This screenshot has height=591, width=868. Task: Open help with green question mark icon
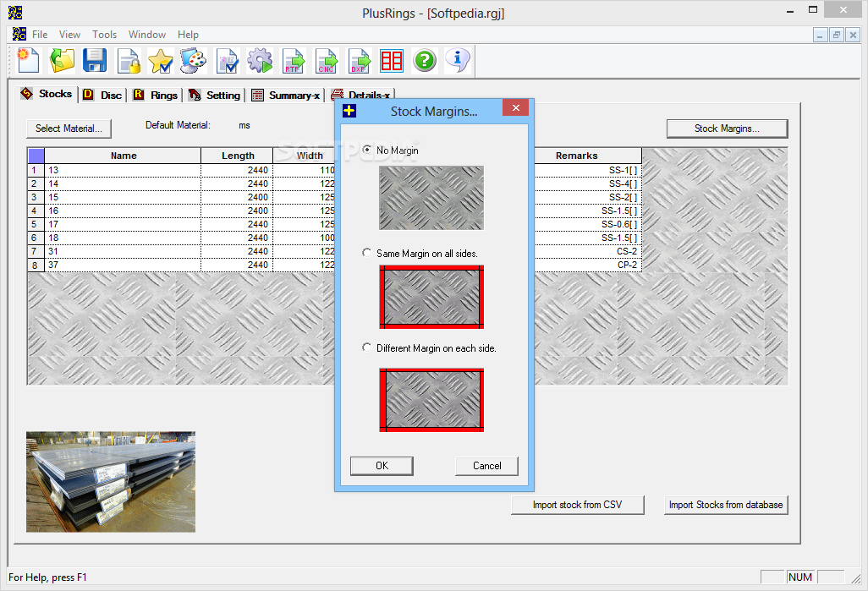pos(425,60)
